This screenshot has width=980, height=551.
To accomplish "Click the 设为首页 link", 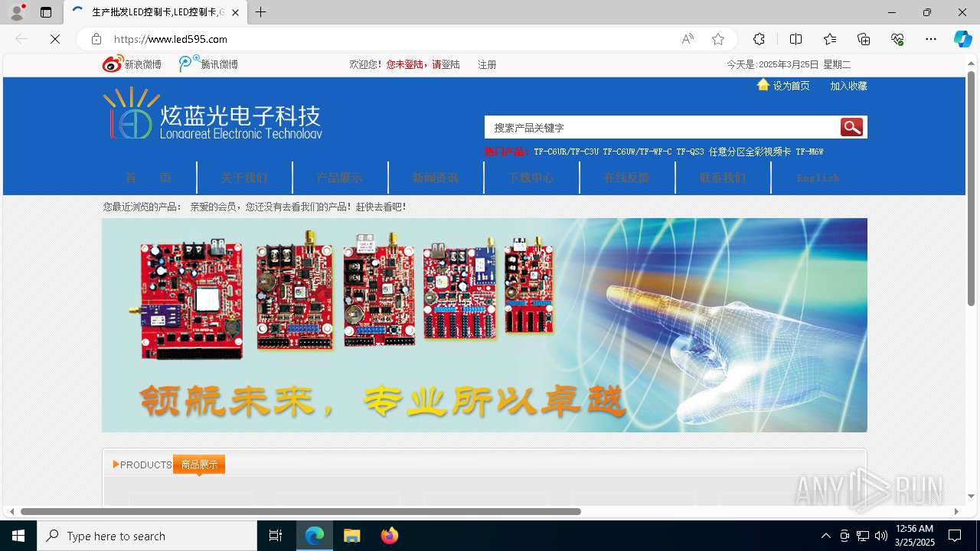I will [792, 86].
